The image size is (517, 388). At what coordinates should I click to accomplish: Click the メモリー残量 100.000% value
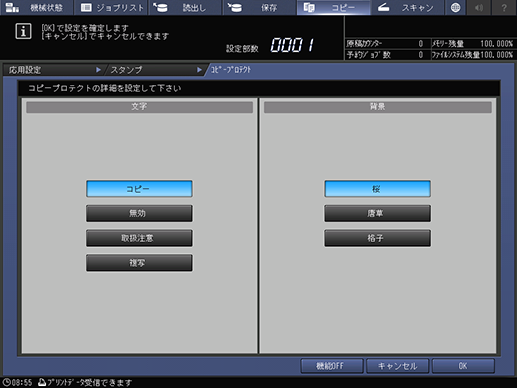point(496,44)
